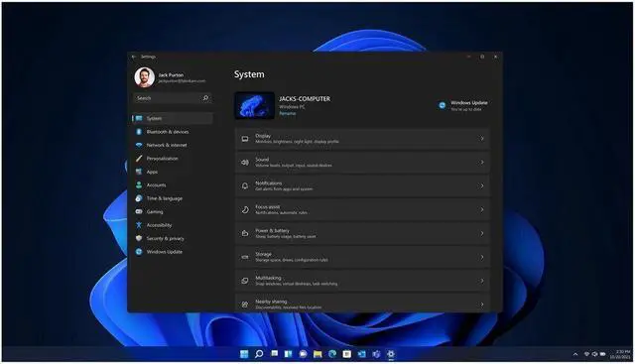
Task: Open Focus assist moon icon
Action: 245,209
